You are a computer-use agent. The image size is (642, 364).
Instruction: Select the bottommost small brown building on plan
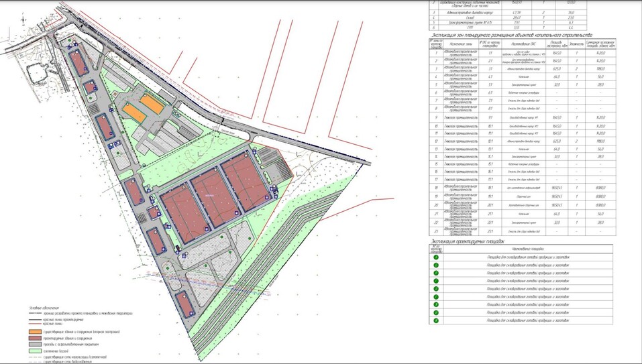click(x=185, y=304)
